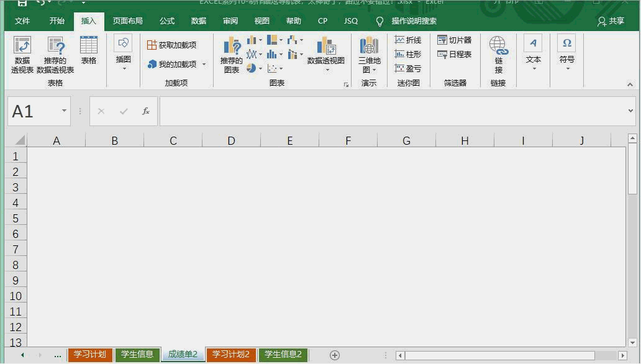Open the Help (帮助) tab
The height and width of the screenshot is (364, 641).
coord(294,21)
